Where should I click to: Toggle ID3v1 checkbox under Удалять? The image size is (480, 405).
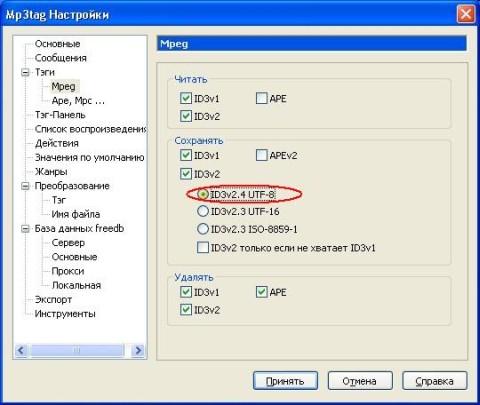coord(186,292)
